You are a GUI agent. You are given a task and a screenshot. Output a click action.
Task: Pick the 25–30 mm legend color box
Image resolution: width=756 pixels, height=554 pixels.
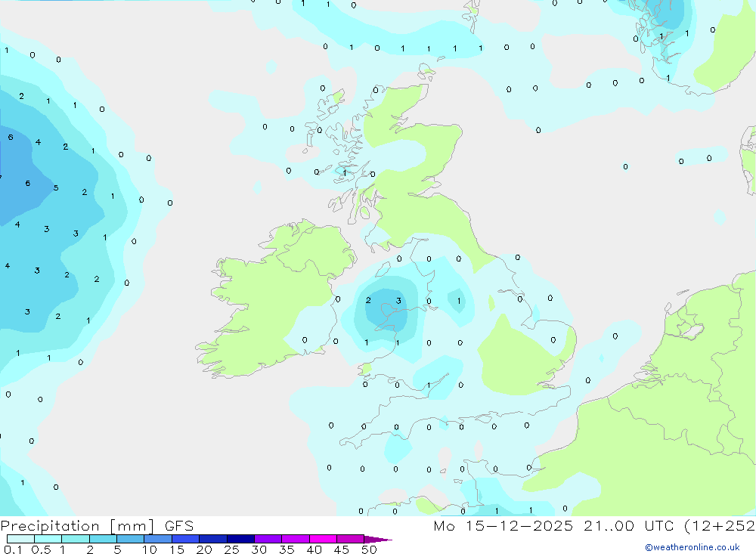240,539
